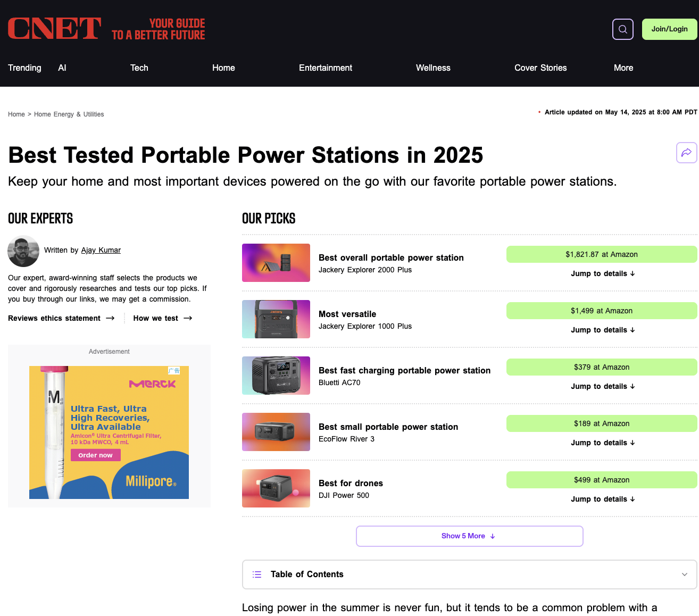The width and height of the screenshot is (699, 616).
Task: Click the Best for drones heading
Action: [351, 483]
